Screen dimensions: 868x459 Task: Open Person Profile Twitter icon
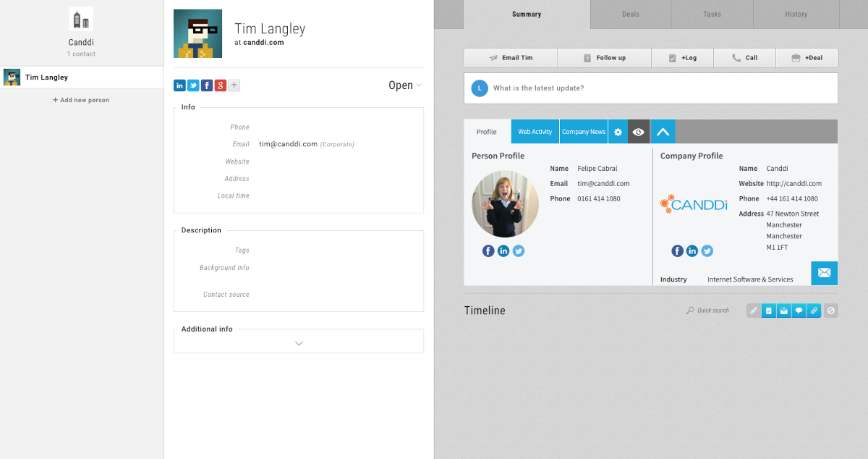click(519, 251)
